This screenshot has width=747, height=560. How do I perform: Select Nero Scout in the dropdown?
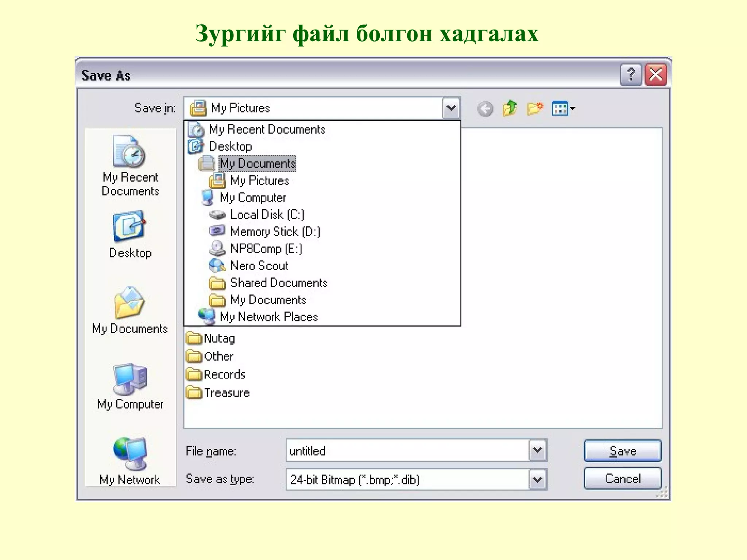tap(322, 265)
